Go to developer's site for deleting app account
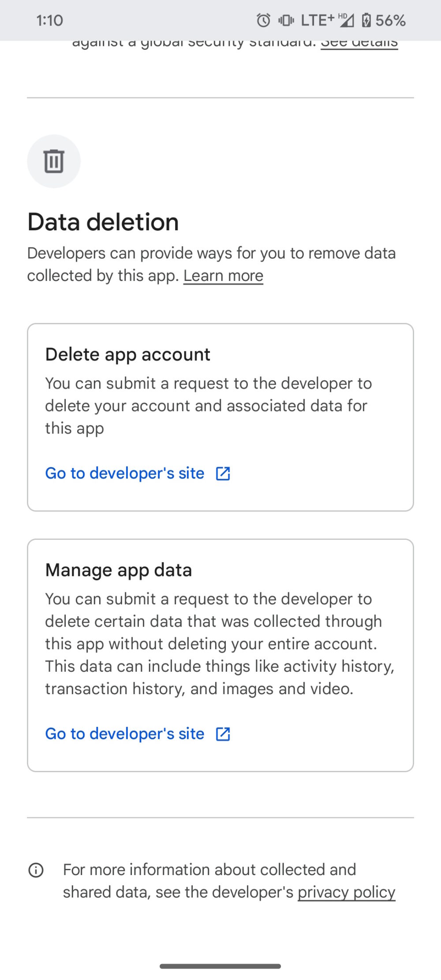441x980 pixels. pos(124,473)
